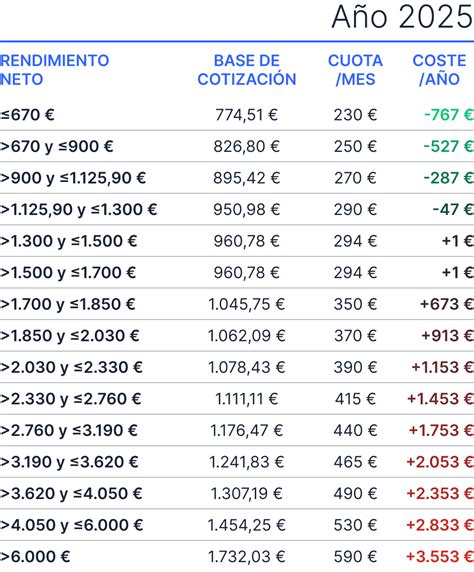The image size is (474, 572).
Task: Select the ≤670 € income row
Action: 237,115
